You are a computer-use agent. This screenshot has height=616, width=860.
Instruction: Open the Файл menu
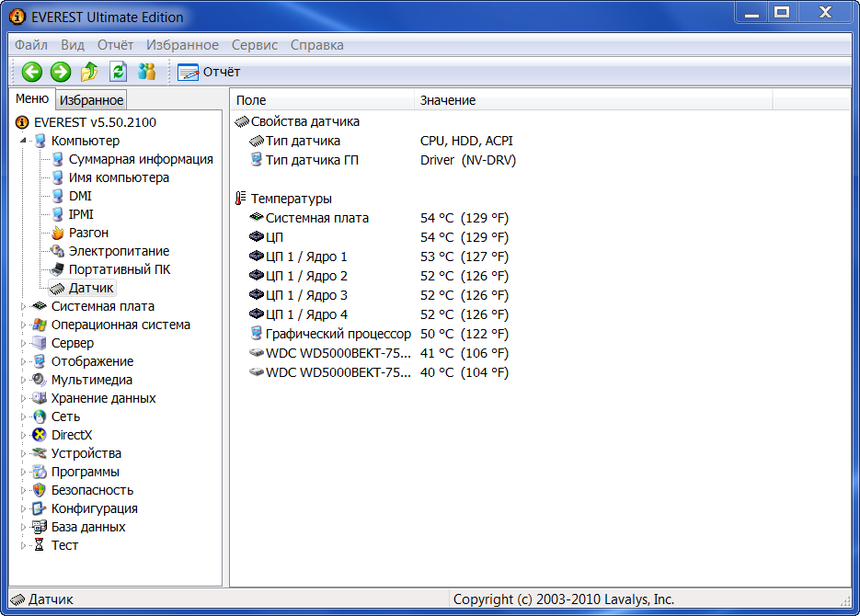(x=30, y=45)
